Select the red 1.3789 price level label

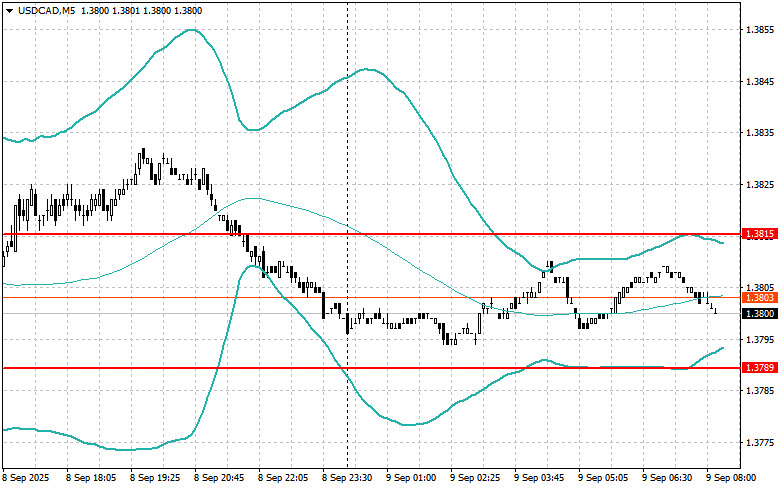(x=760, y=368)
